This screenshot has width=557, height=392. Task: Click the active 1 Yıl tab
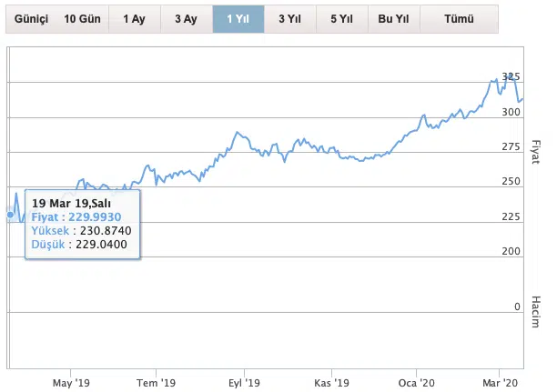pos(238,18)
